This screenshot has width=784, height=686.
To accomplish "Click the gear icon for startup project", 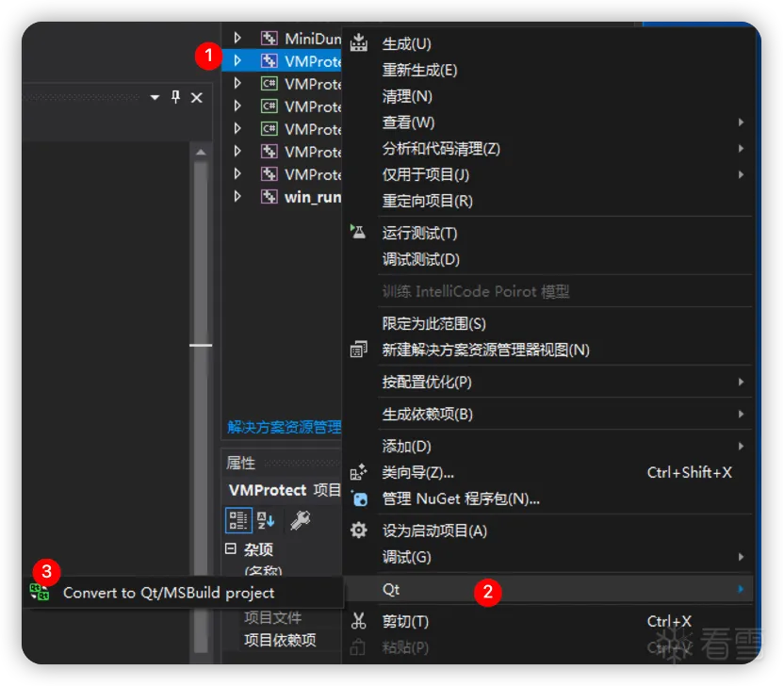I will pos(358,530).
